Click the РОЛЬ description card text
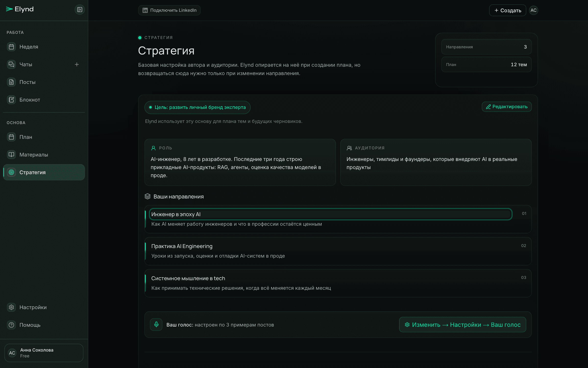588x368 pixels. (236, 167)
